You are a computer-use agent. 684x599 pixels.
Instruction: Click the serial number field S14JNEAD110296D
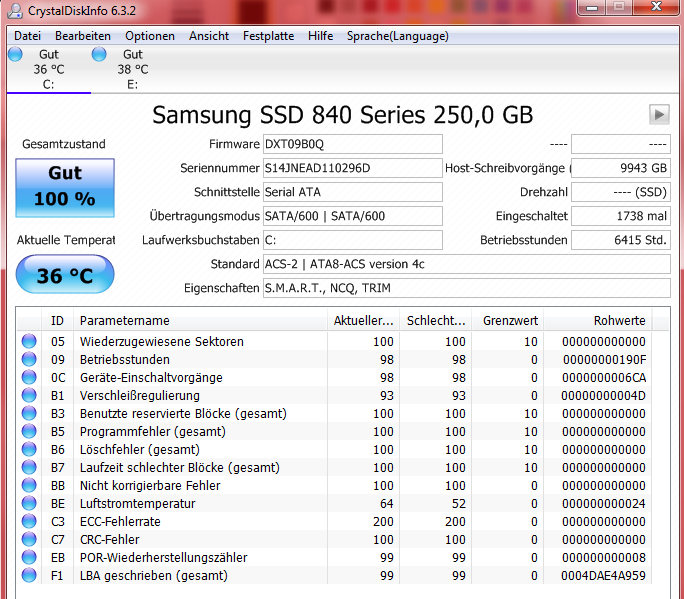352,168
